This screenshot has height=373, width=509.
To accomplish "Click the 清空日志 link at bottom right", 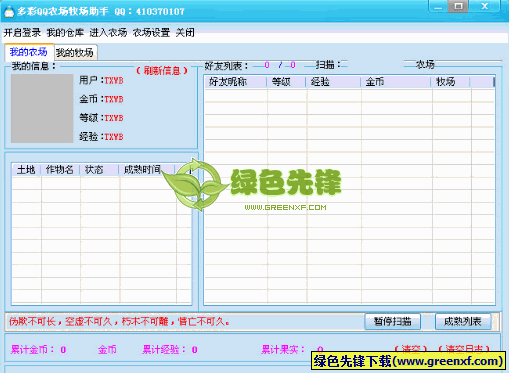I will (464, 349).
